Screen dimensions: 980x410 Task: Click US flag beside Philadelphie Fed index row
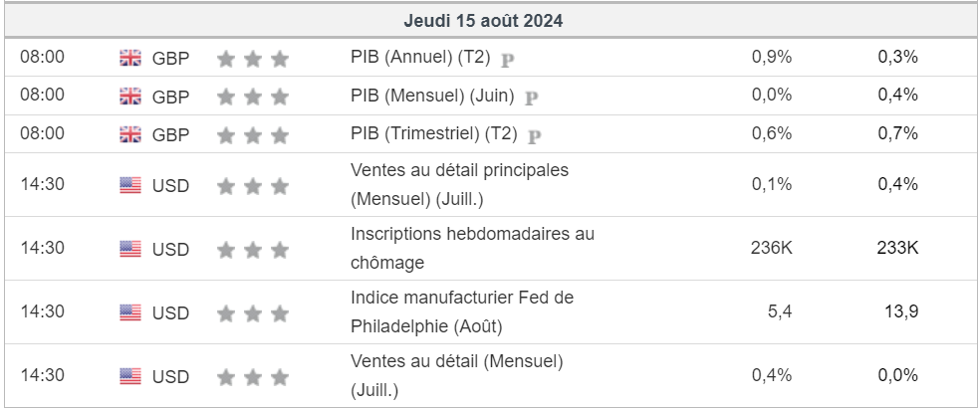(x=130, y=312)
